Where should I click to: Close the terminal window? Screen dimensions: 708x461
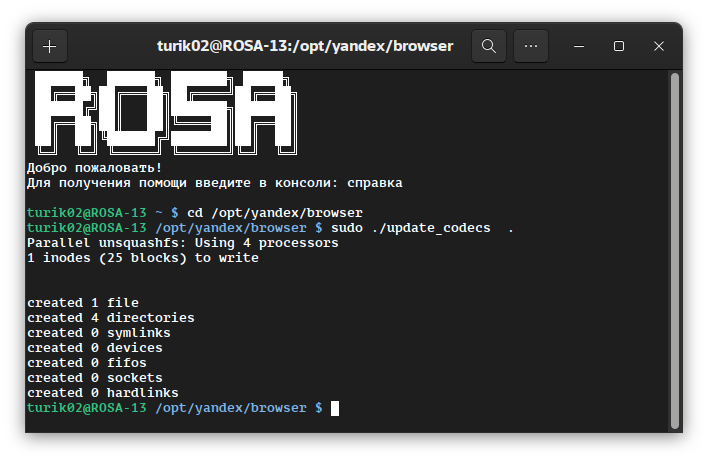658,46
